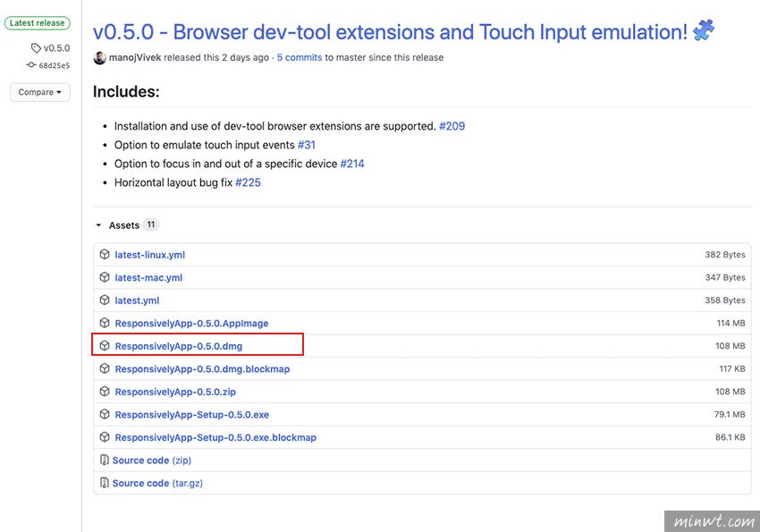Click the v0.5.0 tag icon
This screenshot has height=532, width=760.
tap(36, 48)
